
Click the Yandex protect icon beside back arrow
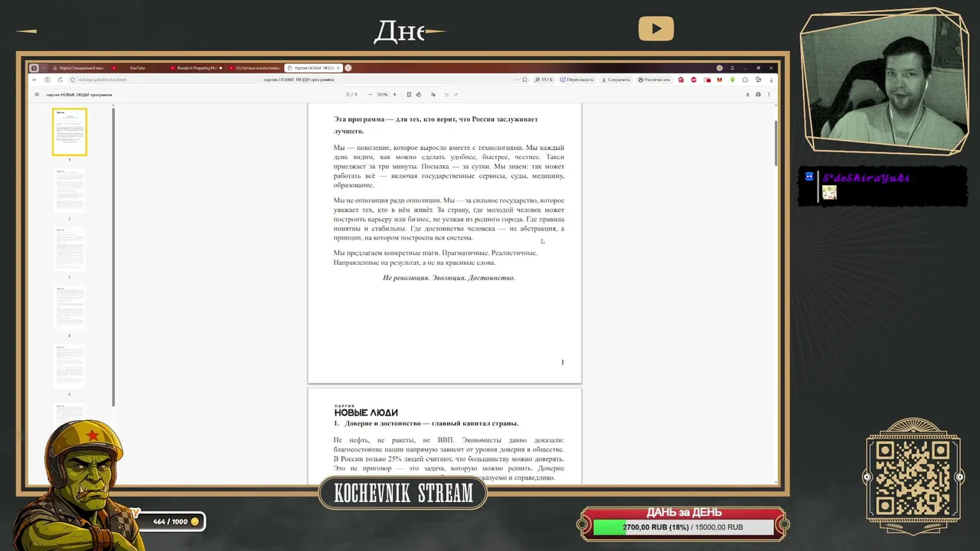[47, 80]
